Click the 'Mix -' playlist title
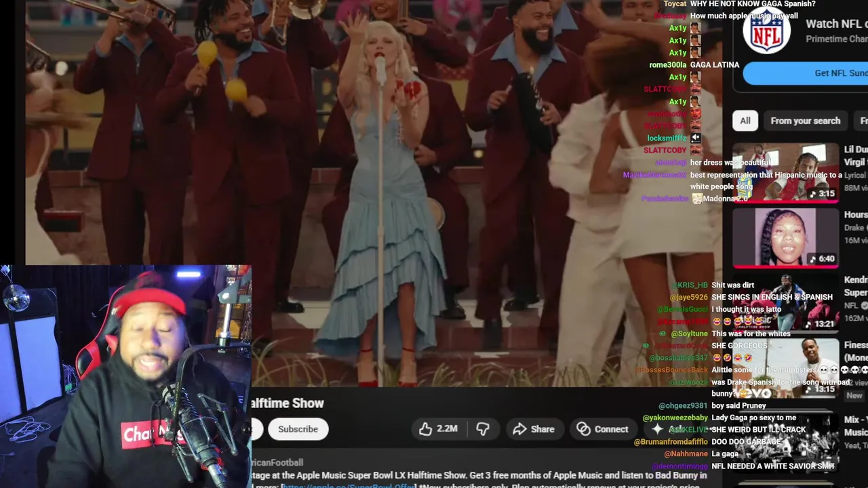 (856, 420)
